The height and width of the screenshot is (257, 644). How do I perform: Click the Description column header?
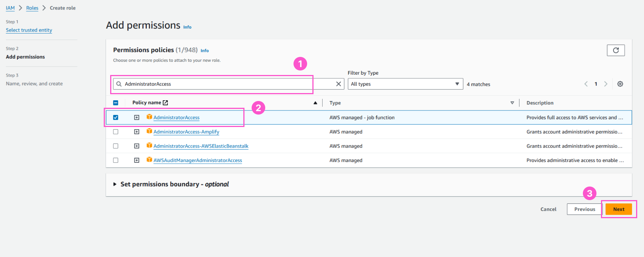pos(540,103)
